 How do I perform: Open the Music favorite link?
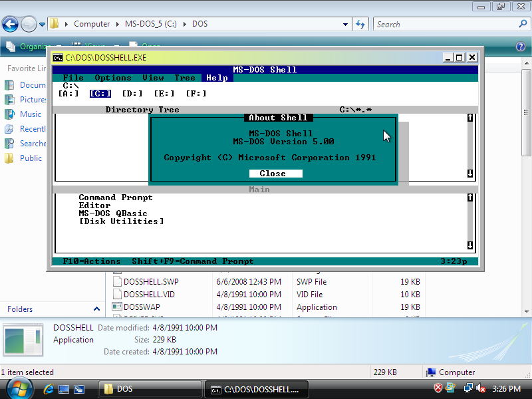(31, 114)
